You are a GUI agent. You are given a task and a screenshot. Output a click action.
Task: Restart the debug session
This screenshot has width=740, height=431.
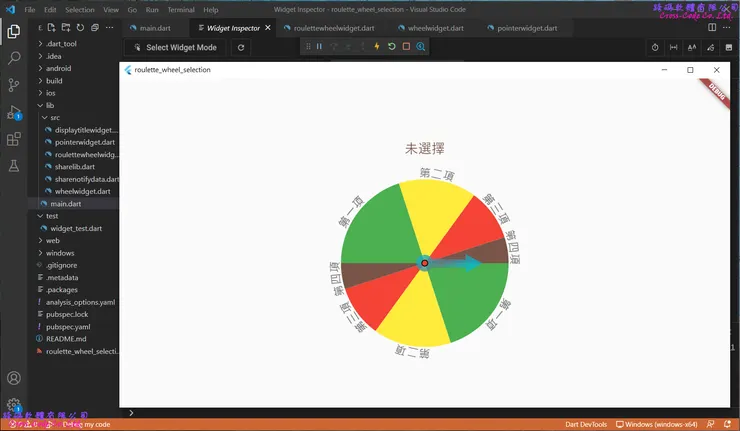click(391, 46)
